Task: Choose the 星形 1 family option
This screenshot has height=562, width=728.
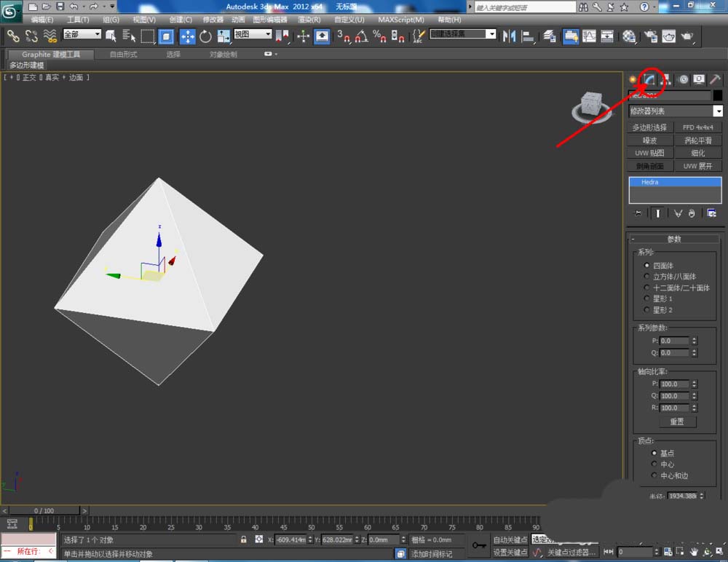Action: [646, 298]
